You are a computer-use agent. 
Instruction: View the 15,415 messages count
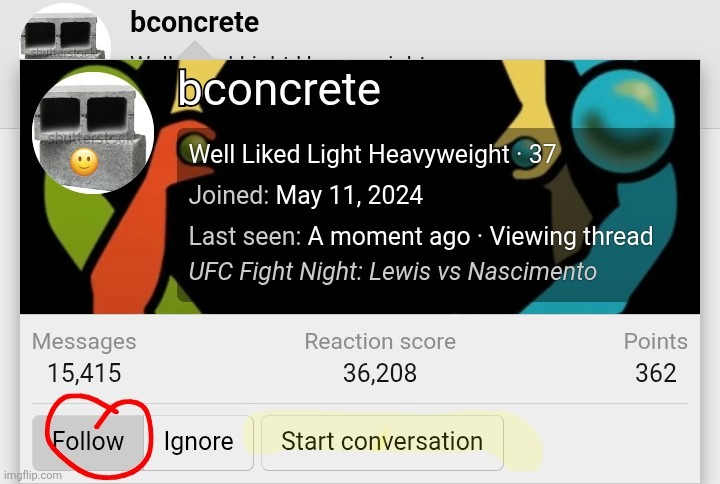[x=84, y=373]
